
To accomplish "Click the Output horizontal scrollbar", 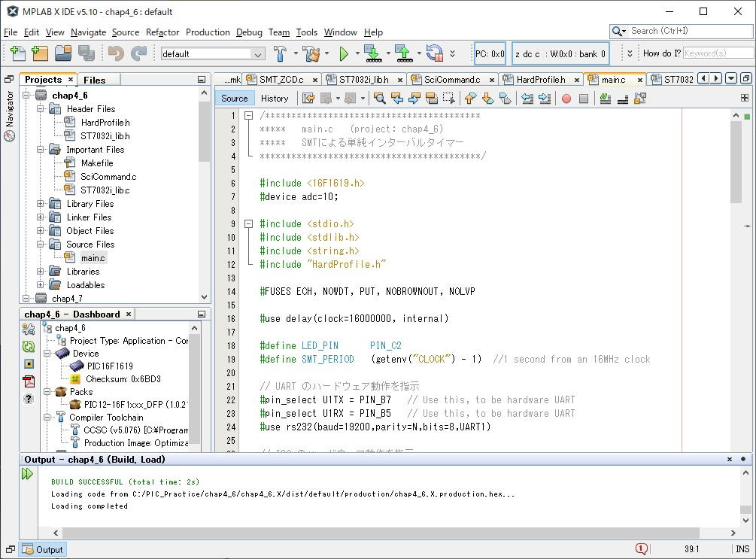I will point(381,533).
